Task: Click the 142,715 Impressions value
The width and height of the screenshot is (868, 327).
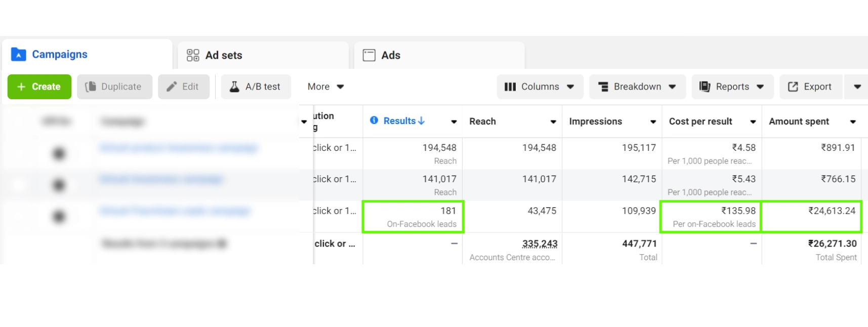Action: [639, 179]
